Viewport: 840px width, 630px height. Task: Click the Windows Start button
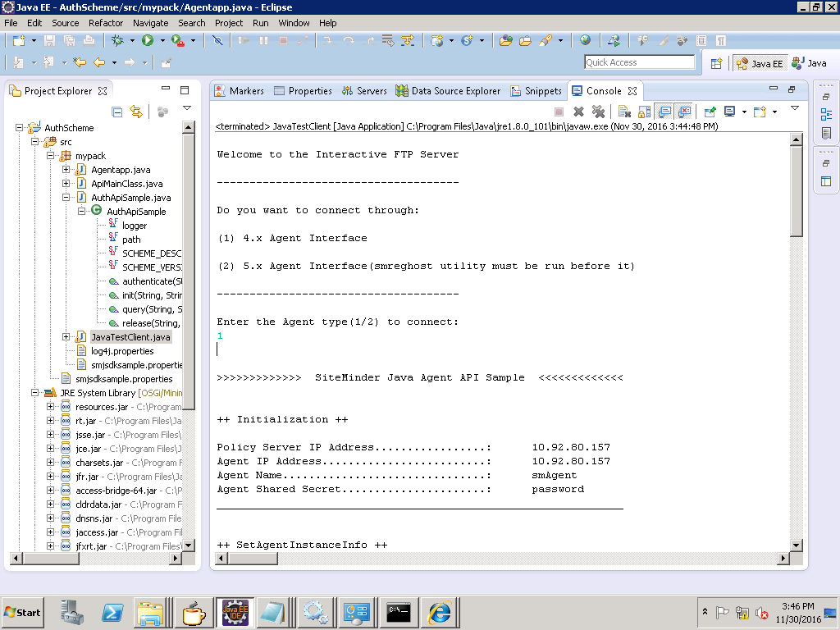22,612
